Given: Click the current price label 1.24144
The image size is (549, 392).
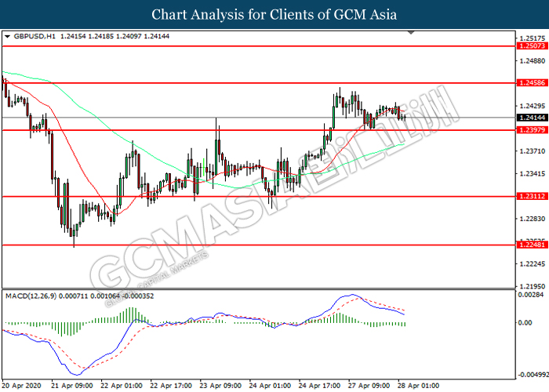Looking at the screenshot, I should click(x=532, y=118).
